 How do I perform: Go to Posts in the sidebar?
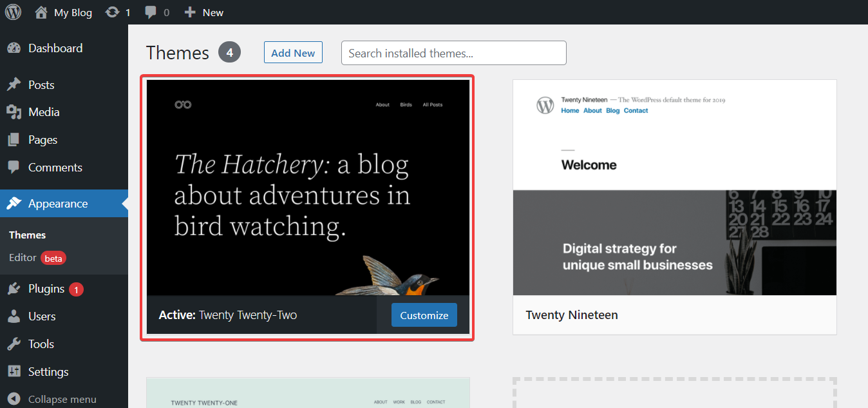pyautogui.click(x=41, y=85)
